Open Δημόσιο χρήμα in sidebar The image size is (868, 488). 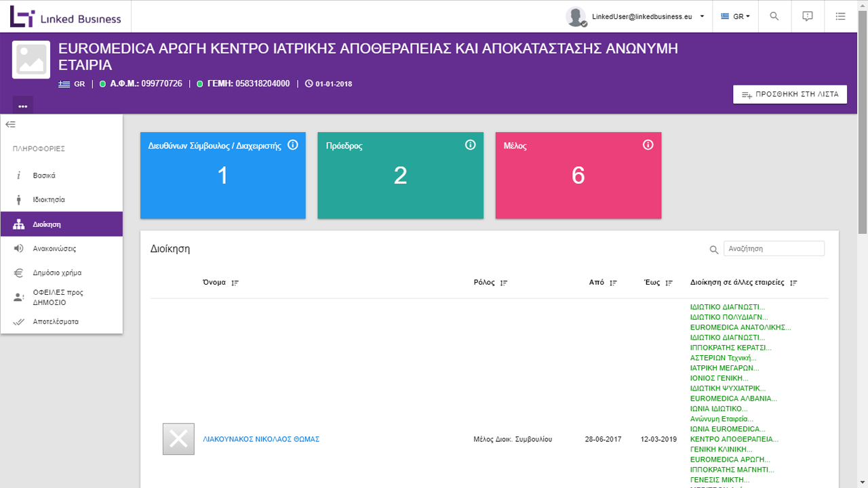pyautogui.click(x=62, y=273)
